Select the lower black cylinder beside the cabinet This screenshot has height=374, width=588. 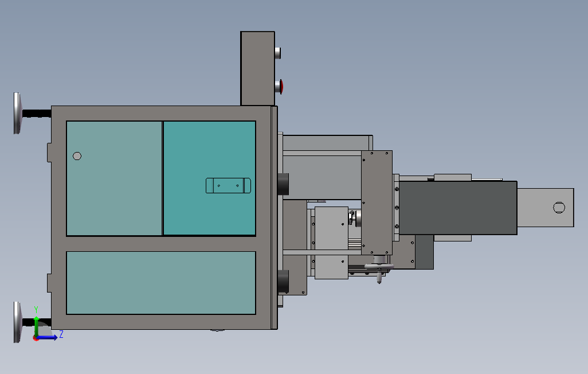tap(283, 281)
